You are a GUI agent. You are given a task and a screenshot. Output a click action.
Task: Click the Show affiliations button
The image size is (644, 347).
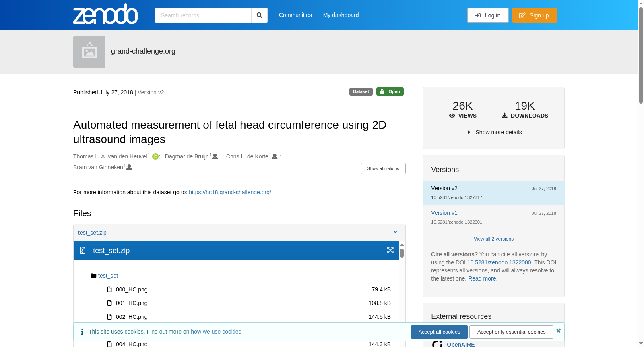(x=383, y=168)
